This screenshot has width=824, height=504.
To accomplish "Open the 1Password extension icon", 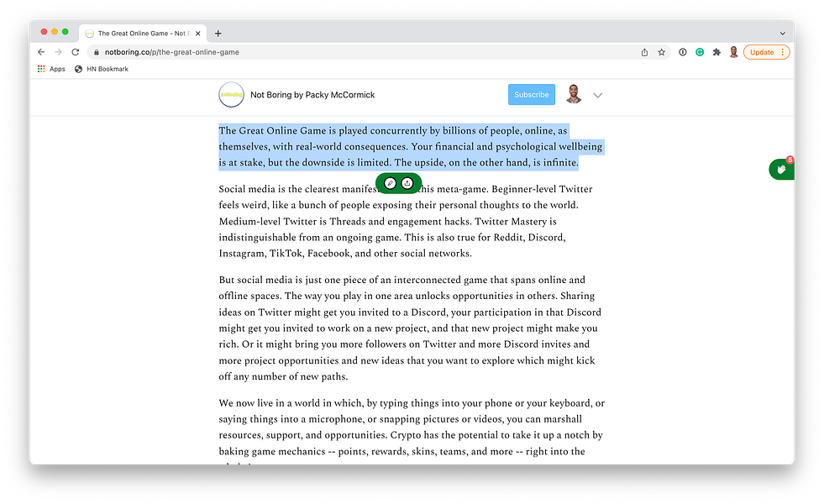I will (683, 52).
